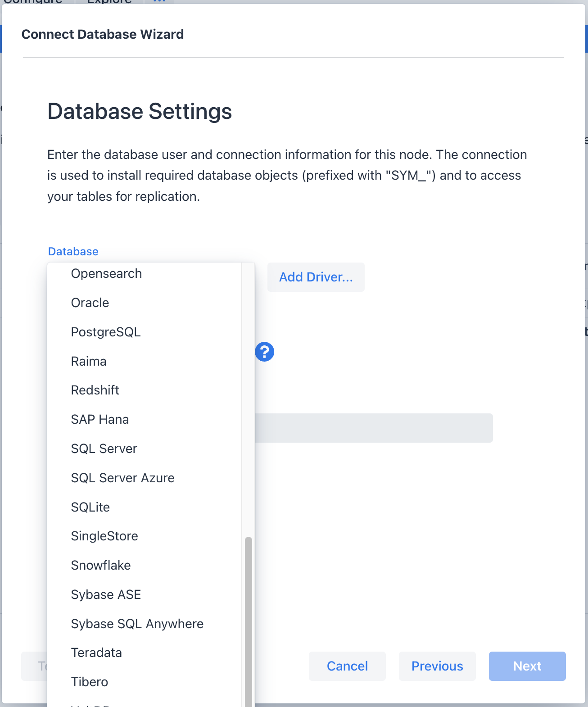The height and width of the screenshot is (707, 588).
Task: Select Snowflake database option
Action: 145,565
